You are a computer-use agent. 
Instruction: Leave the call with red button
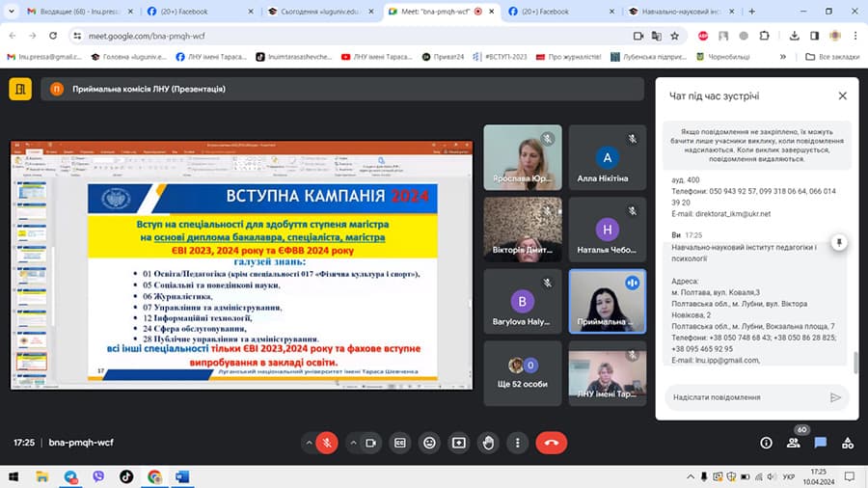click(x=552, y=443)
